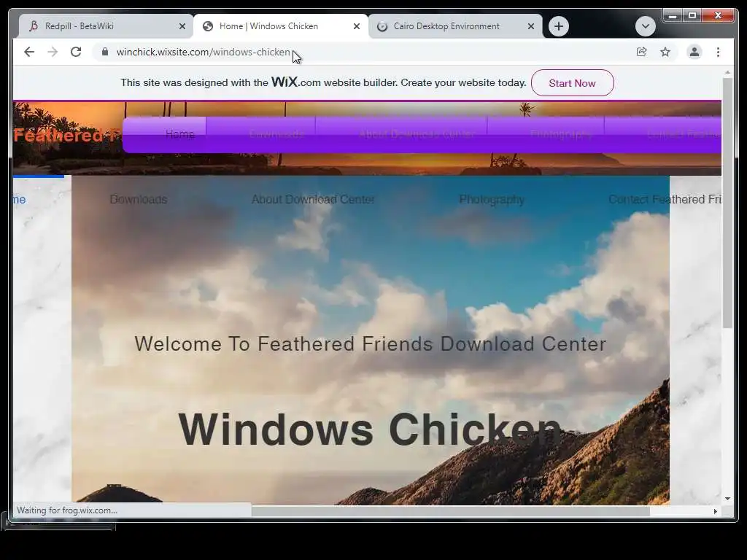Click the horizontal scroll right arrow
747x560 pixels.
click(x=715, y=511)
